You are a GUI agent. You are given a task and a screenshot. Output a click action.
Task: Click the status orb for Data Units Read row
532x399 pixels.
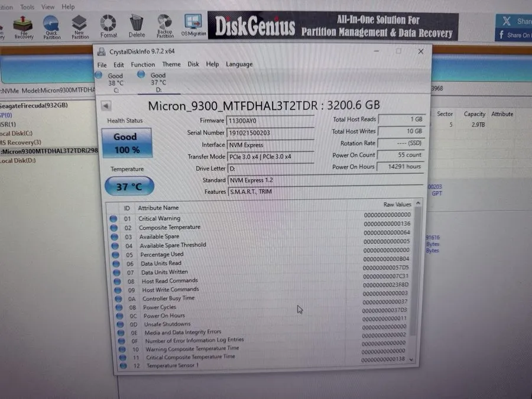tap(116, 264)
